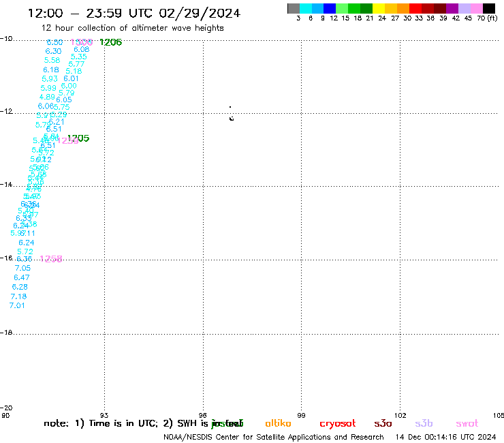
Task: Click the wave height value '5.18'
Action: (74, 71)
